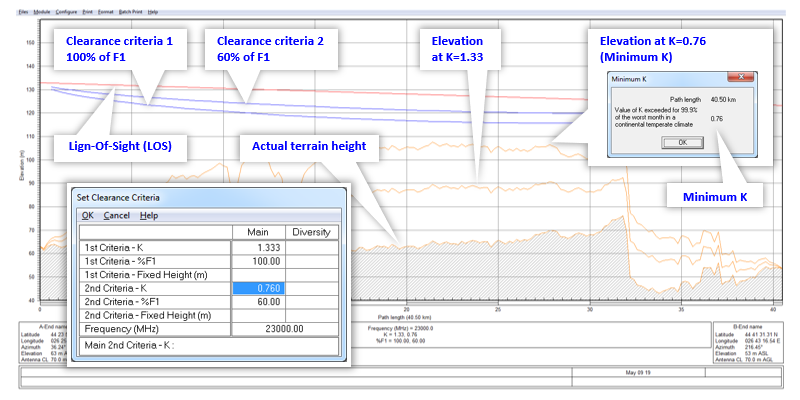This screenshot has height=400, width=800.
Task: Select the 1st Criteria - %F1 Main field
Action: point(258,260)
